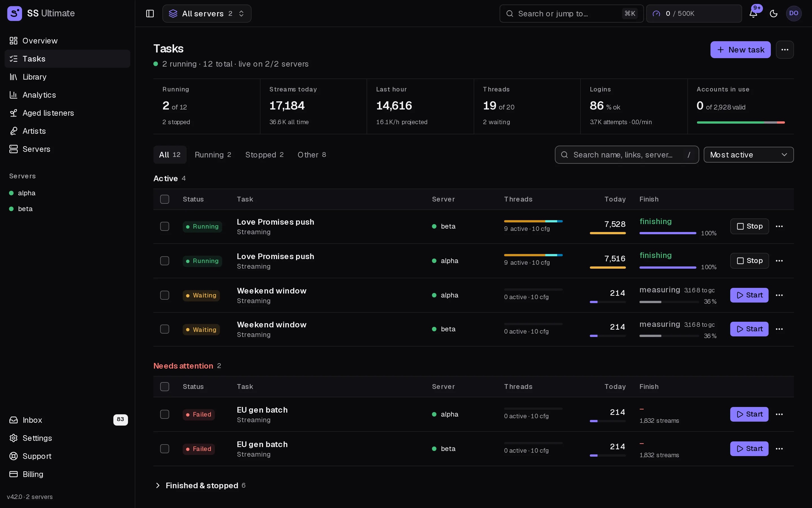This screenshot has height=508, width=812.
Task: Tick checkbox for Weekend window on alpha
Action: click(x=164, y=295)
